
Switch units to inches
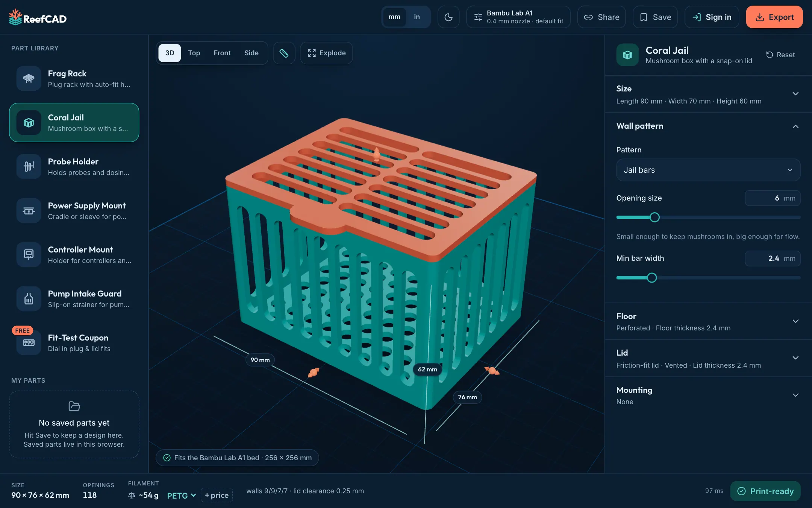point(417,17)
